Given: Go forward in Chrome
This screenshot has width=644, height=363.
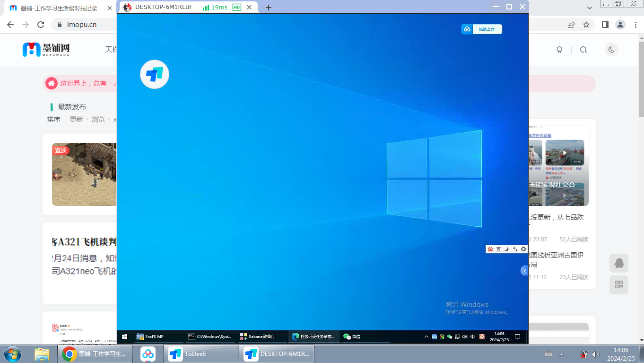Looking at the screenshot, I should tap(26, 25).
